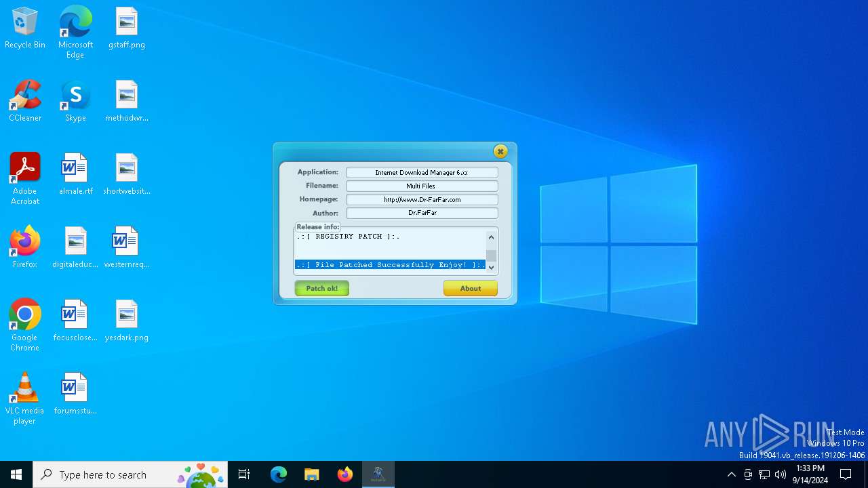
Task: Open the Adobe Acrobat shortcut
Action: (x=25, y=179)
